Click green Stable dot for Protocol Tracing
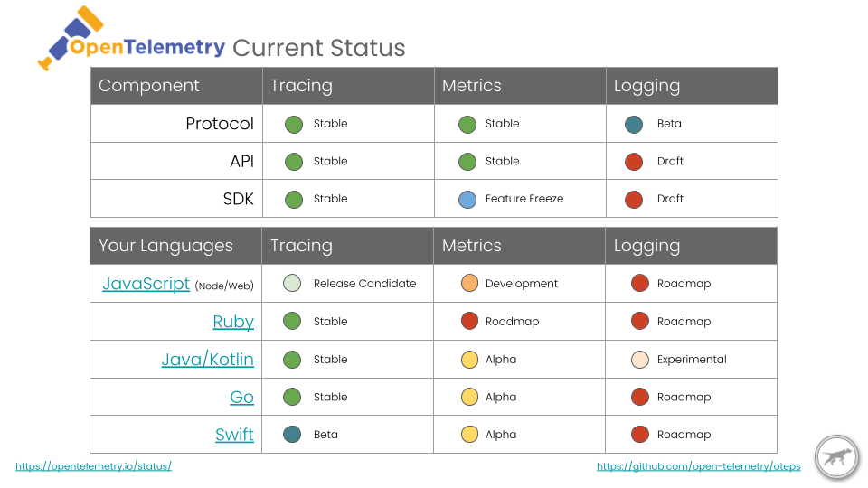868x488 pixels. pyautogui.click(x=294, y=125)
